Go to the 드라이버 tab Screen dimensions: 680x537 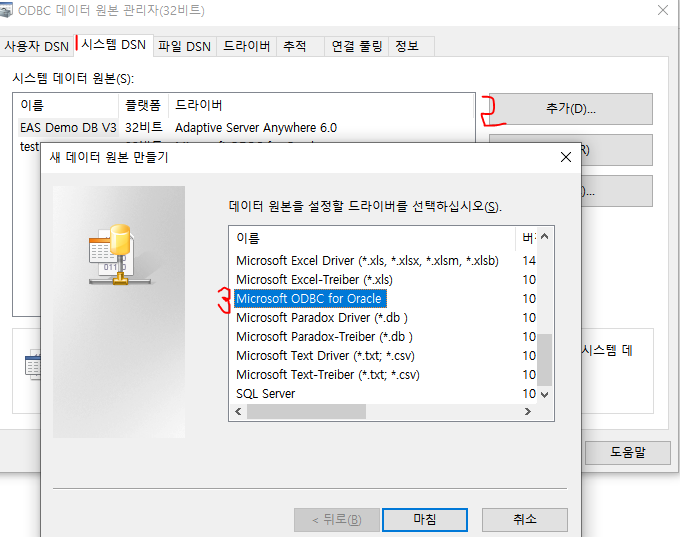(246, 46)
